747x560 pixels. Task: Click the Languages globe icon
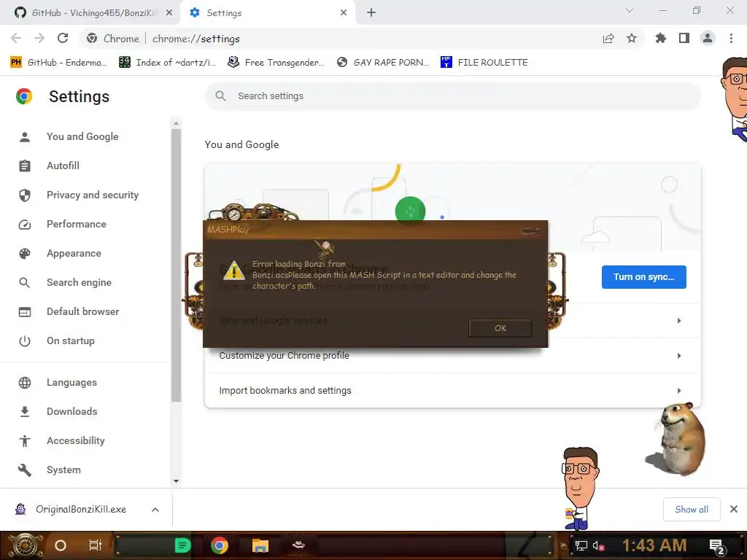25,382
